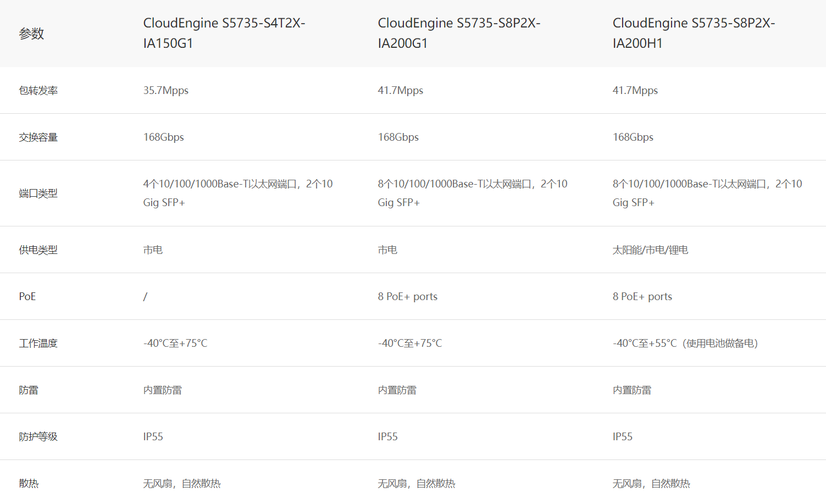Click the 交换容量 row label
This screenshot has height=504, width=826.
click(x=38, y=137)
